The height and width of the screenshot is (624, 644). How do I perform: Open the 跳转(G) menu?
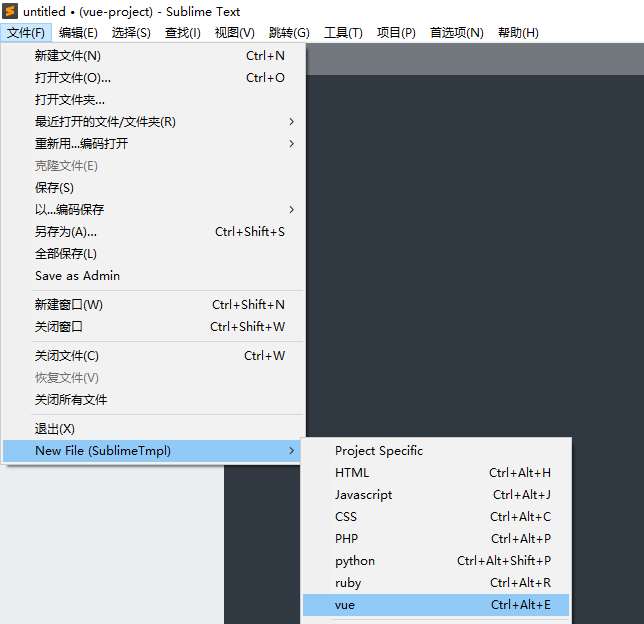coord(289,32)
